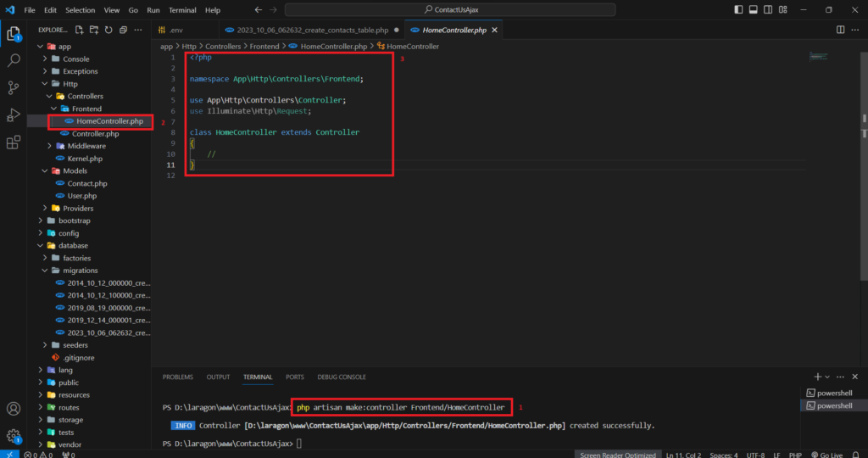Switch to the DEBUG CONSOLE tab

(x=342, y=377)
